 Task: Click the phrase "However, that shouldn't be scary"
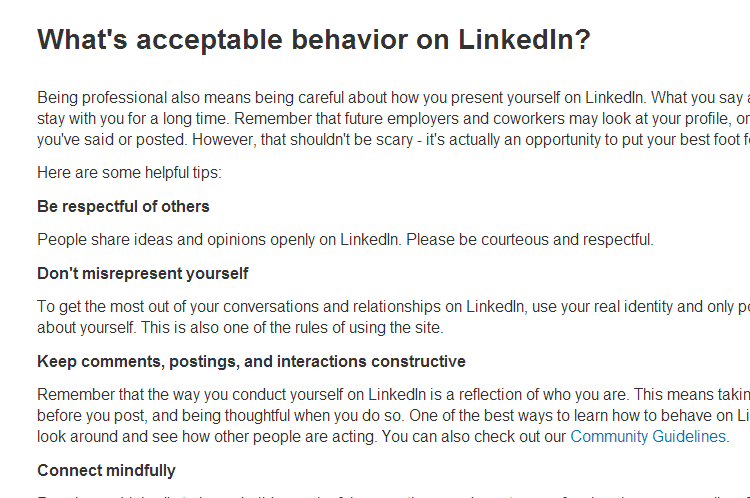[302, 140]
